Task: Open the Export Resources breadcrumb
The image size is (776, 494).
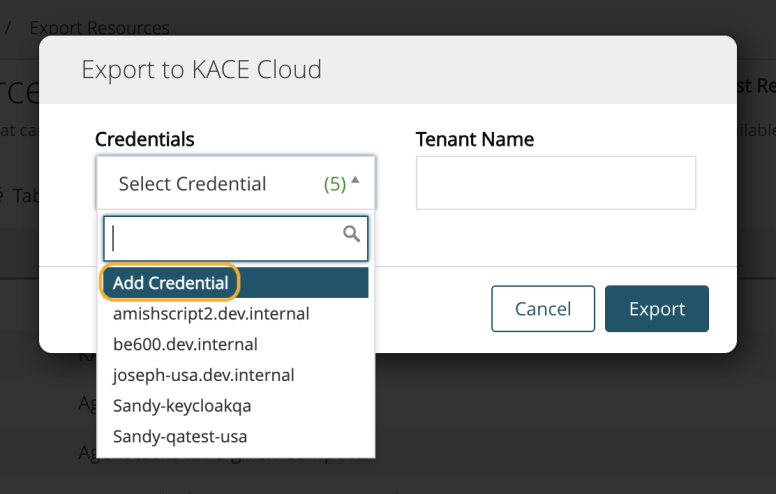Action: click(99, 28)
